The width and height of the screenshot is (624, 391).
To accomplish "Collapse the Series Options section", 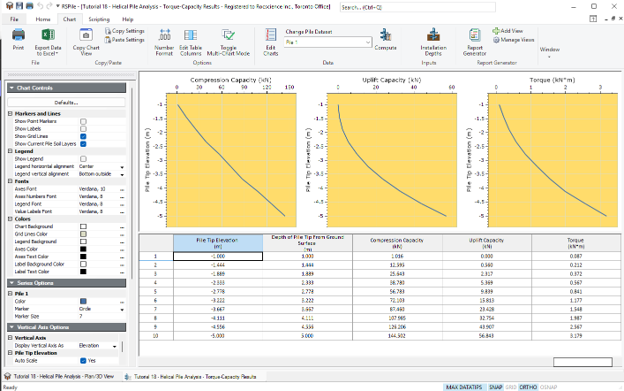I will (12, 283).
